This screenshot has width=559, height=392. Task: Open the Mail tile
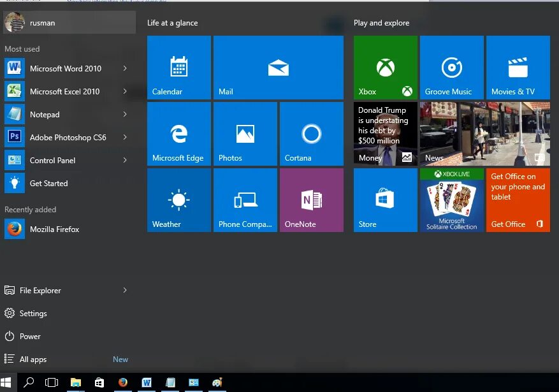[279, 68]
